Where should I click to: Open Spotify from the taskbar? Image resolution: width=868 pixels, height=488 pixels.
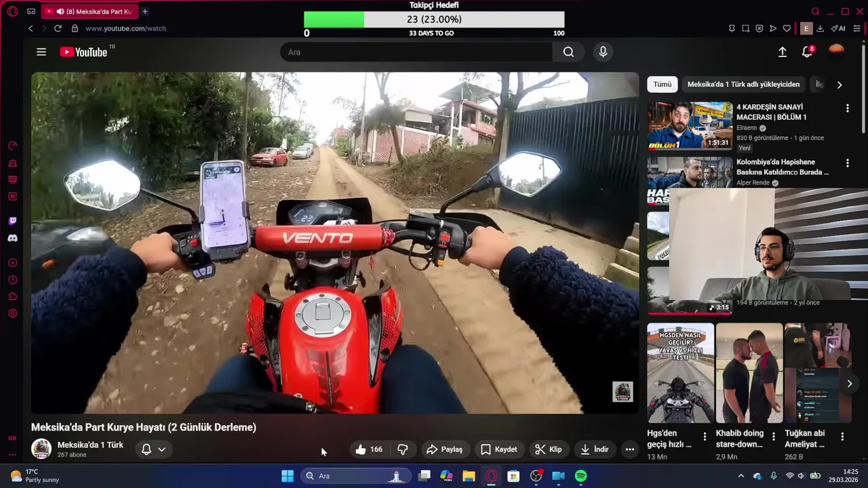[580, 476]
